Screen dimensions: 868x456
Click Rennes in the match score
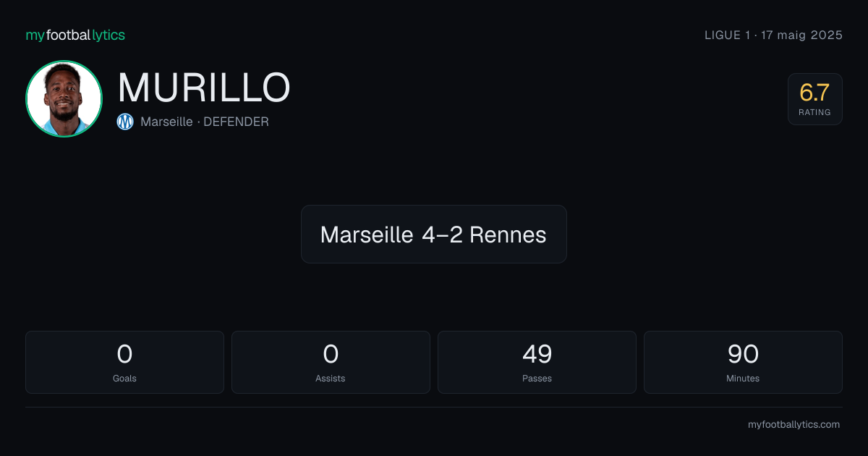pos(508,235)
